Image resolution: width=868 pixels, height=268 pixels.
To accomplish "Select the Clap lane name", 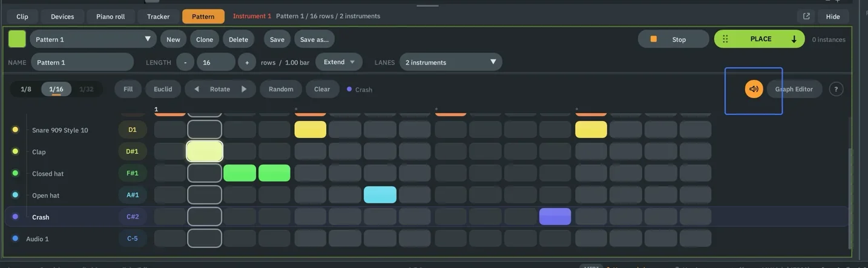I will 39,152.
